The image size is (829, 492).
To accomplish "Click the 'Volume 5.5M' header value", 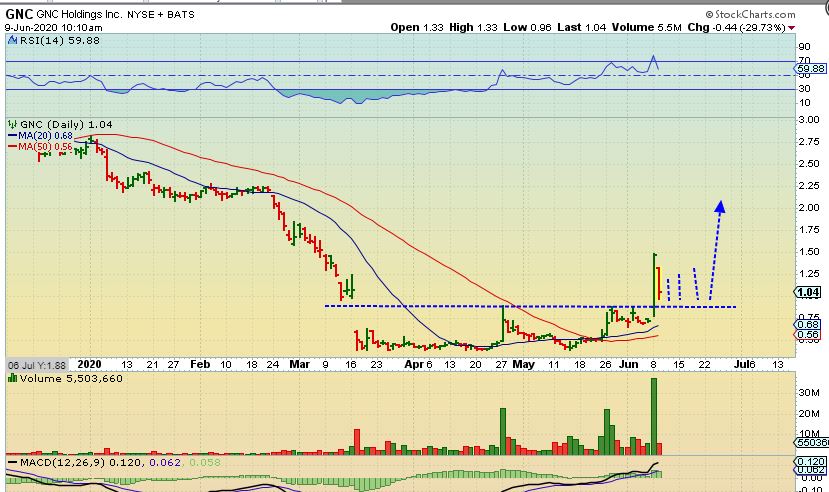I will [647, 27].
